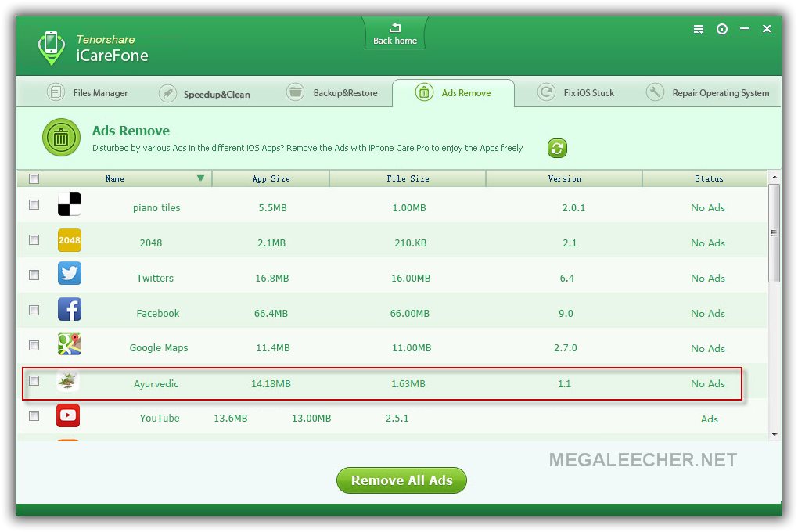Switch to the Speedup&Clean tab

tap(205, 94)
